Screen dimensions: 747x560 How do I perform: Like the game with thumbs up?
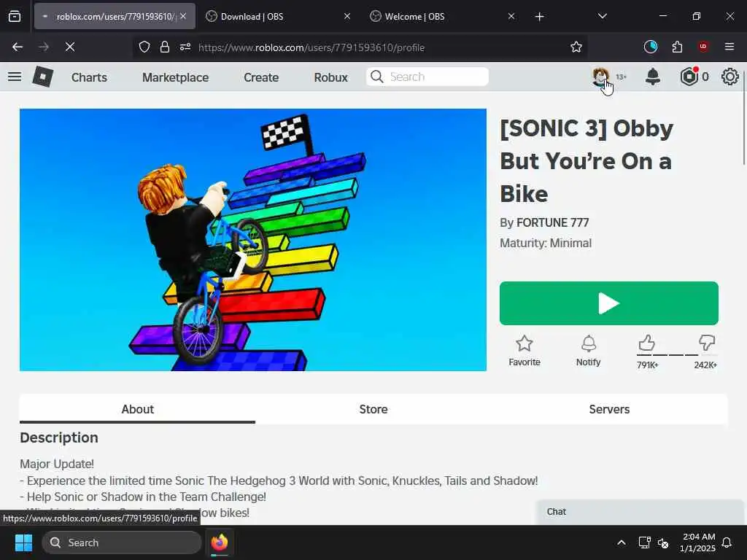[x=646, y=343]
